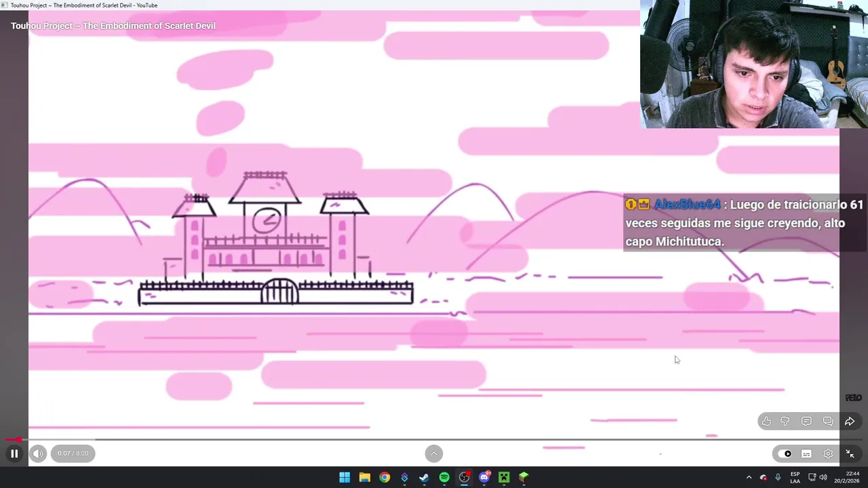Dislike the video with thumbs down
Image resolution: width=868 pixels, height=488 pixels.
click(x=785, y=422)
